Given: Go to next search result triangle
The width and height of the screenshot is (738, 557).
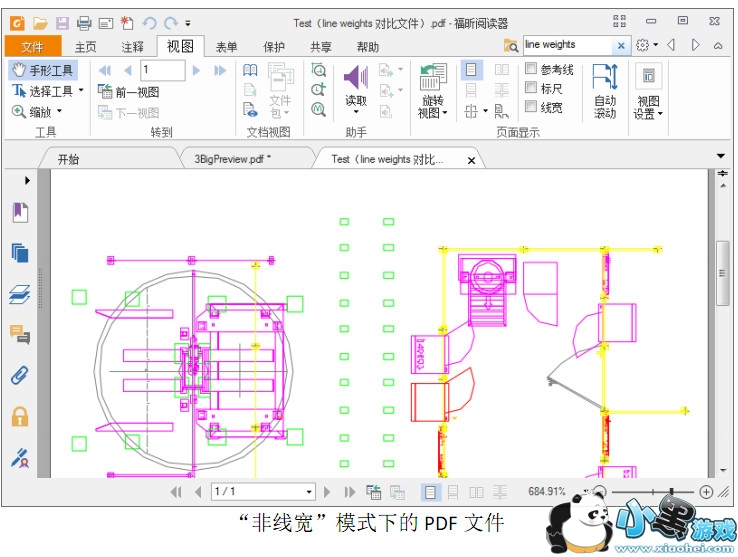Looking at the screenshot, I should coord(695,45).
